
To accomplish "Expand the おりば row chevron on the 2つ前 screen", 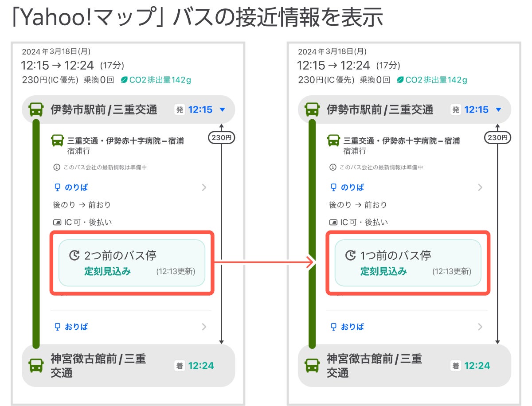I will click(x=204, y=327).
